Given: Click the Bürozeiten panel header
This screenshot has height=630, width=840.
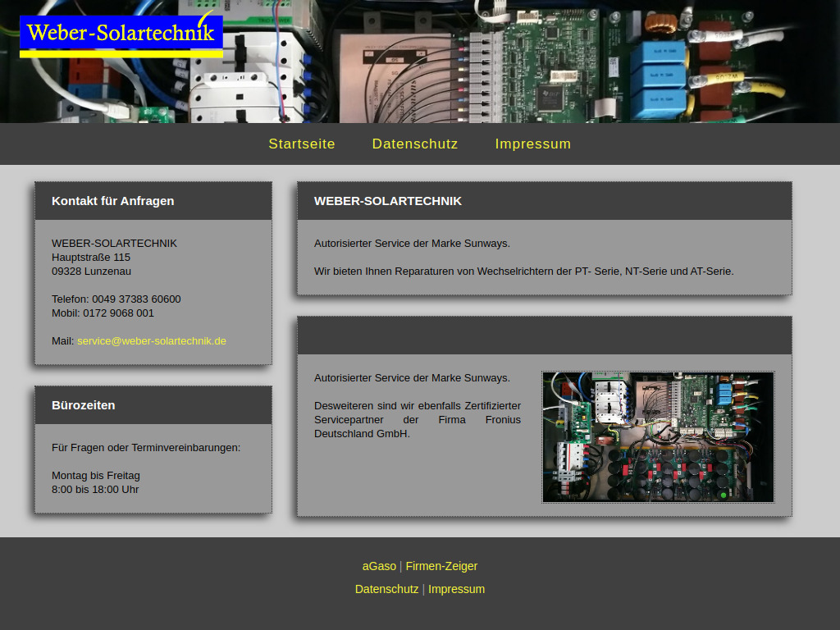Looking at the screenshot, I should (x=84, y=404).
